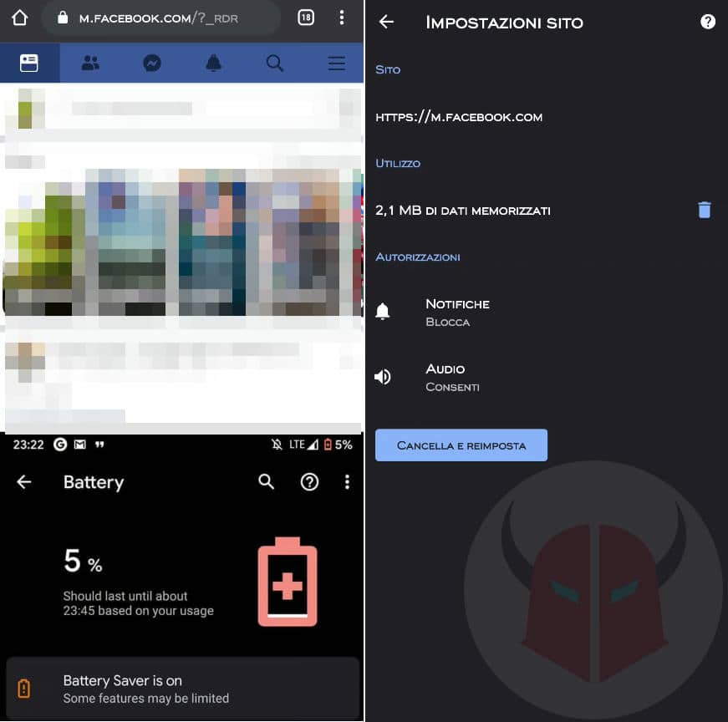Open help in Impostazioni sito
The height and width of the screenshot is (722, 728).
(x=708, y=22)
